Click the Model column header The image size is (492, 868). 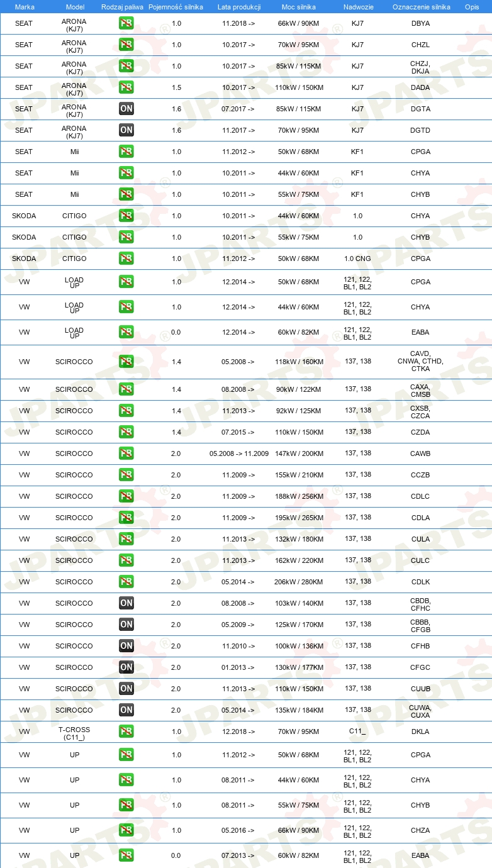[75, 6]
